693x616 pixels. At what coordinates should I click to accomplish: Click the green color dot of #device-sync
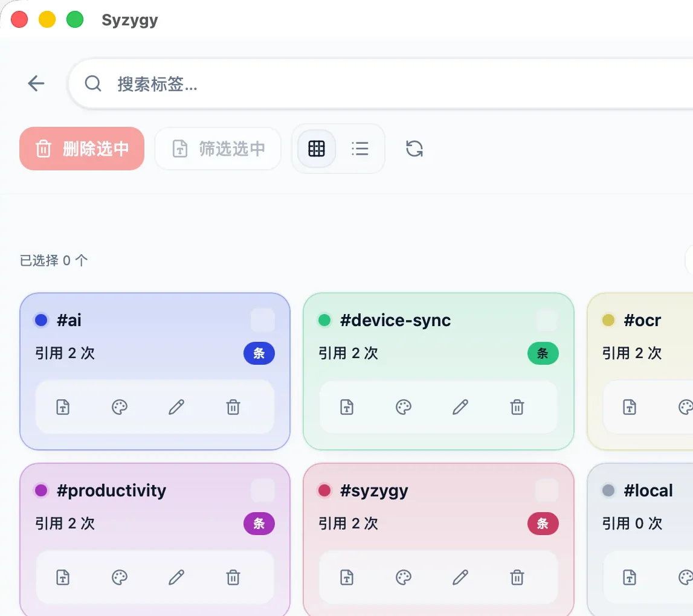pyautogui.click(x=324, y=320)
